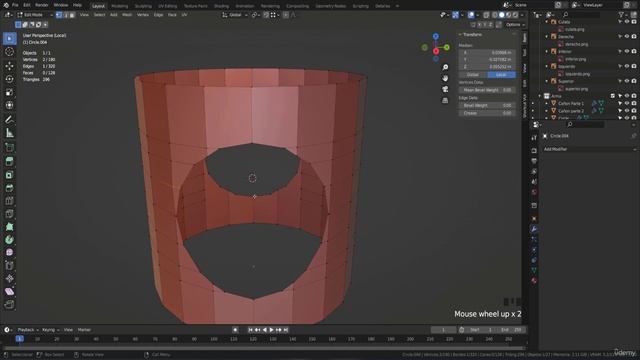Select the Bevel tool
The height and width of the screenshot is (360, 640).
(x=9, y=188)
